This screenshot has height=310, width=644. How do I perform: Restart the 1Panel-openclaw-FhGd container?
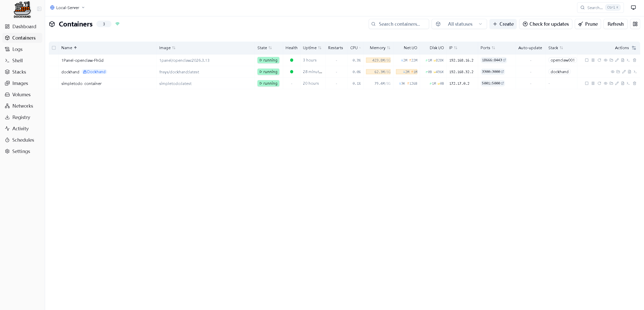[x=599, y=60]
